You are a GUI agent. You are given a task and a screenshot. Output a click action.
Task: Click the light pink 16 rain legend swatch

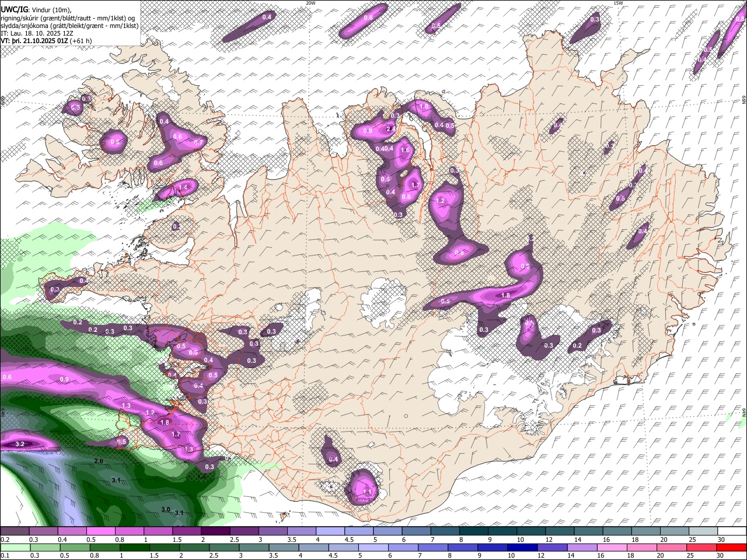613,547
